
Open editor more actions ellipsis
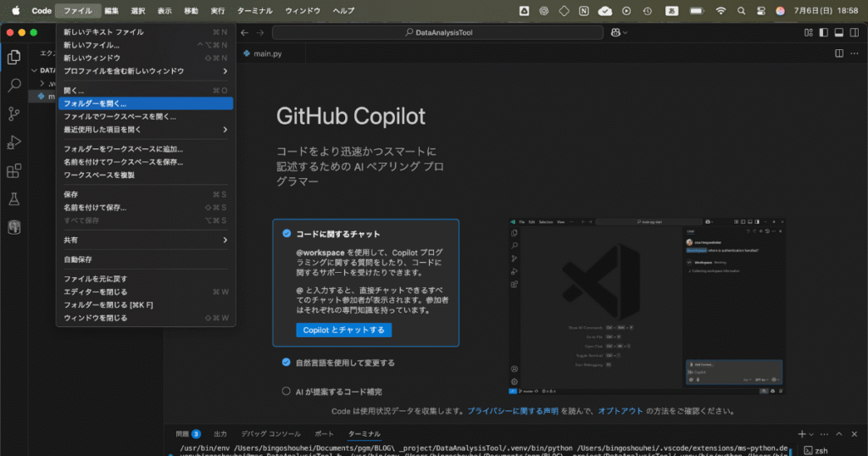[854, 53]
